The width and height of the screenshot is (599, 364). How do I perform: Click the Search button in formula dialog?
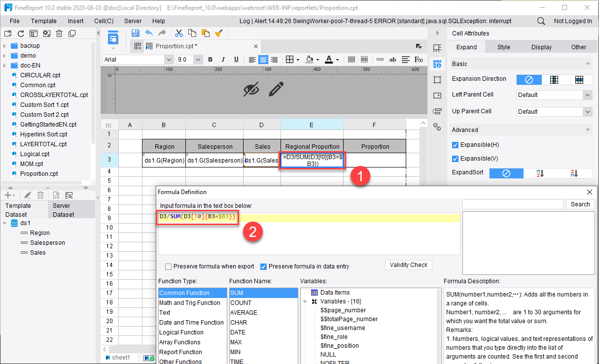[580, 204]
